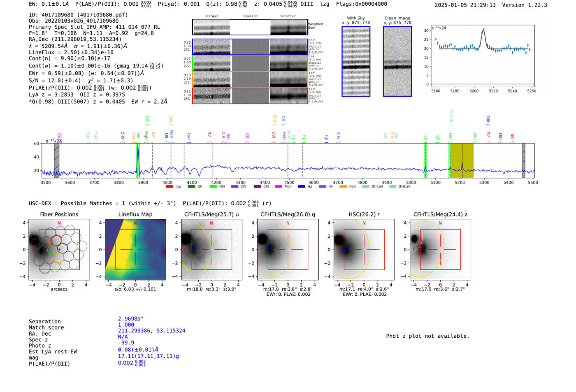Select the Weighted Sum 2D spectrum strip

click(x=250, y=27)
